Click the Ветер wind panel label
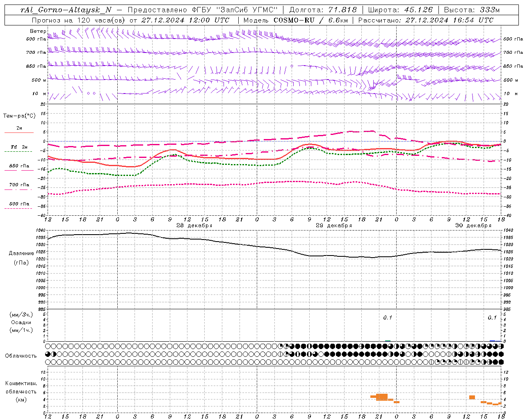 (x=38, y=31)
